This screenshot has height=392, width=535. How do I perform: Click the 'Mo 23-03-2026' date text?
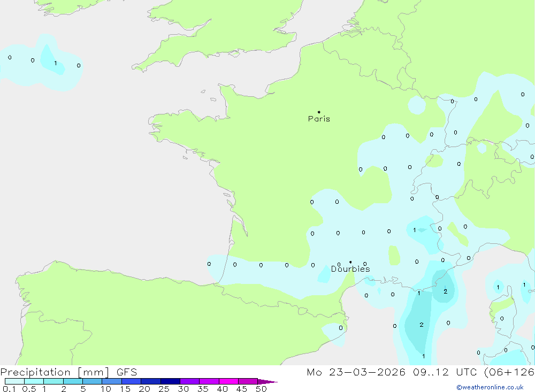tap(356, 372)
